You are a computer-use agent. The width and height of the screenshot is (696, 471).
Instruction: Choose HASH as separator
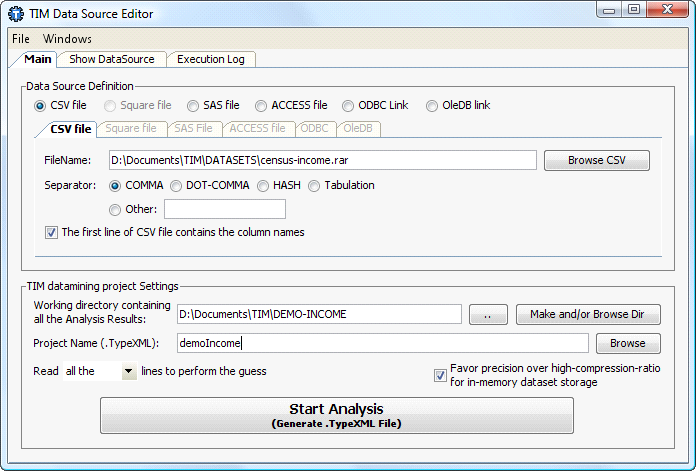point(263,186)
